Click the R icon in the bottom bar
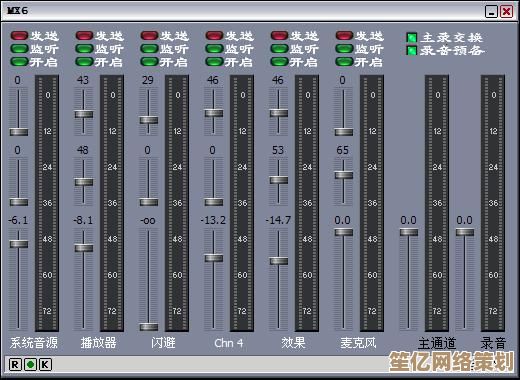The image size is (520, 380). 15,364
